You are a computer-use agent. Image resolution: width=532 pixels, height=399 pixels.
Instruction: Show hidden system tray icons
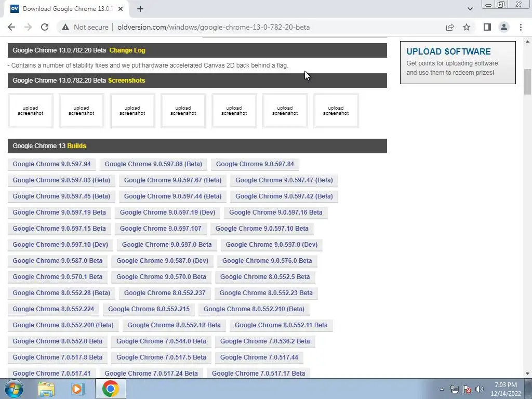[x=442, y=389]
